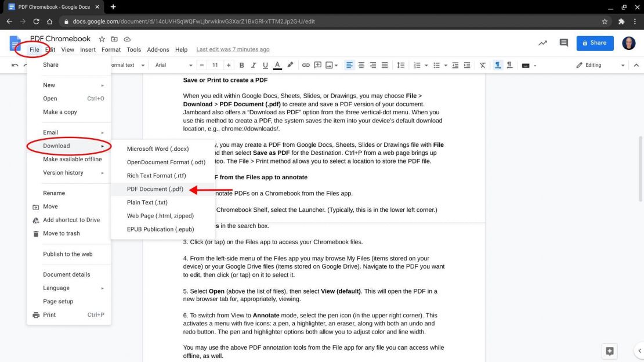Click the Share button
644x362 pixels.
pyautogui.click(x=594, y=43)
